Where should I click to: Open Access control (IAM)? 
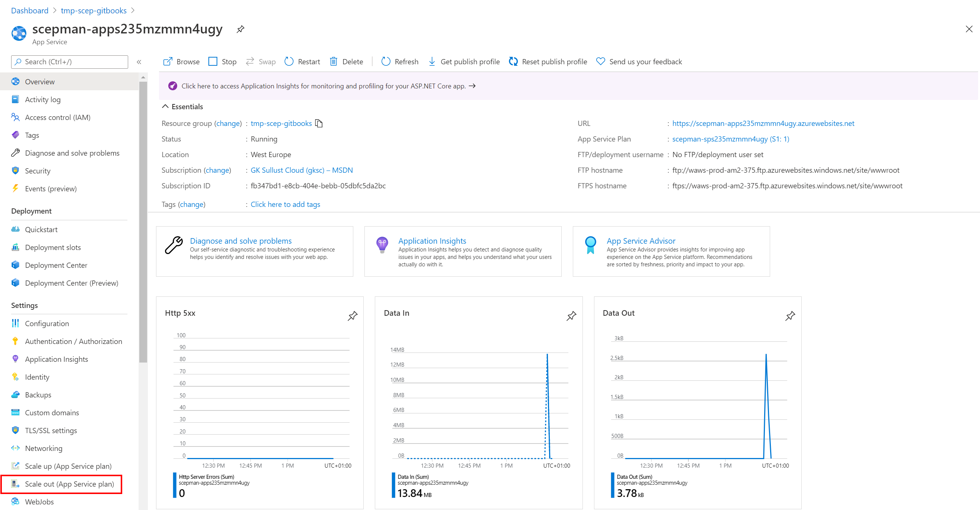(69, 117)
